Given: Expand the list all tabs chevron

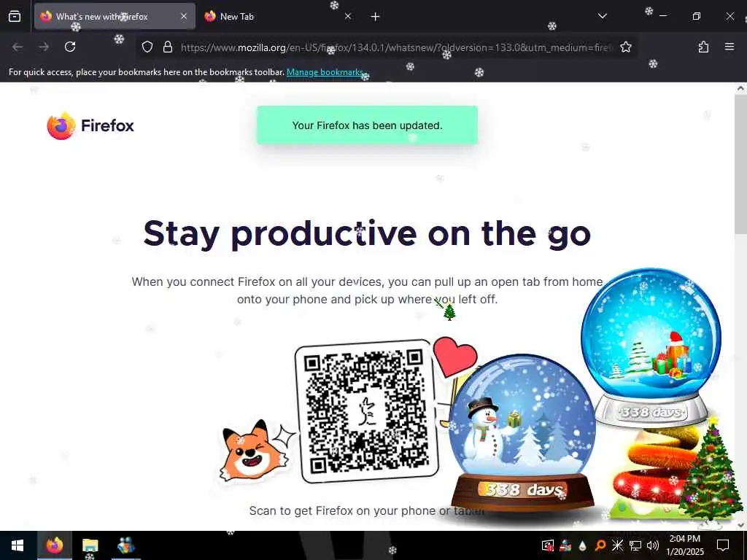Looking at the screenshot, I should click(x=602, y=17).
